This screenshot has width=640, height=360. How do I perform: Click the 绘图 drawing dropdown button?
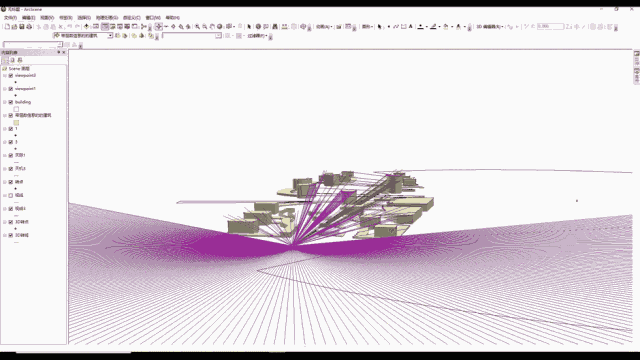coord(367,27)
